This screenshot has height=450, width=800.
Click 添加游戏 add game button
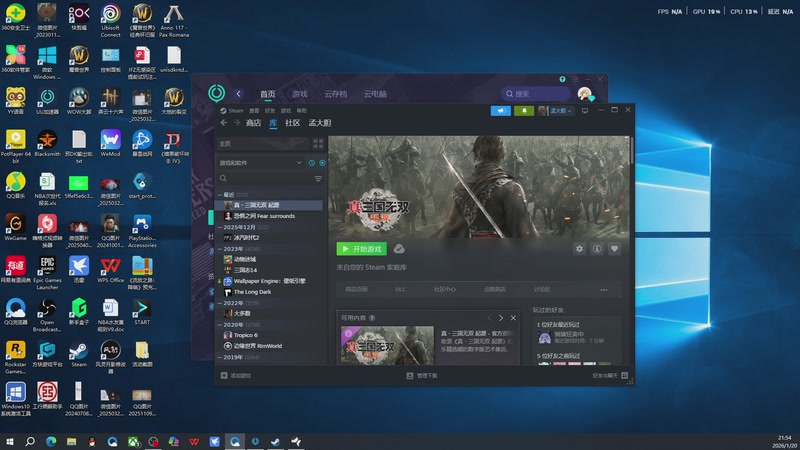coord(236,376)
